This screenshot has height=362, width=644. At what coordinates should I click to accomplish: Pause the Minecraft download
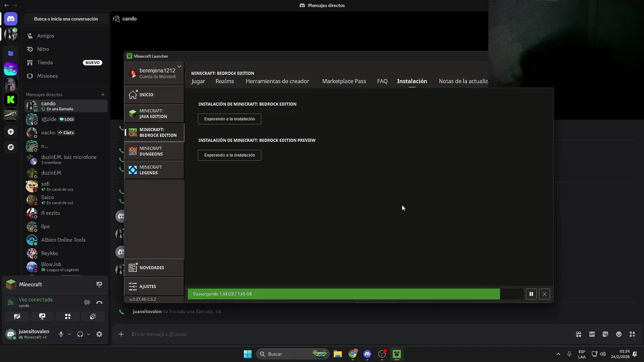[531, 294]
